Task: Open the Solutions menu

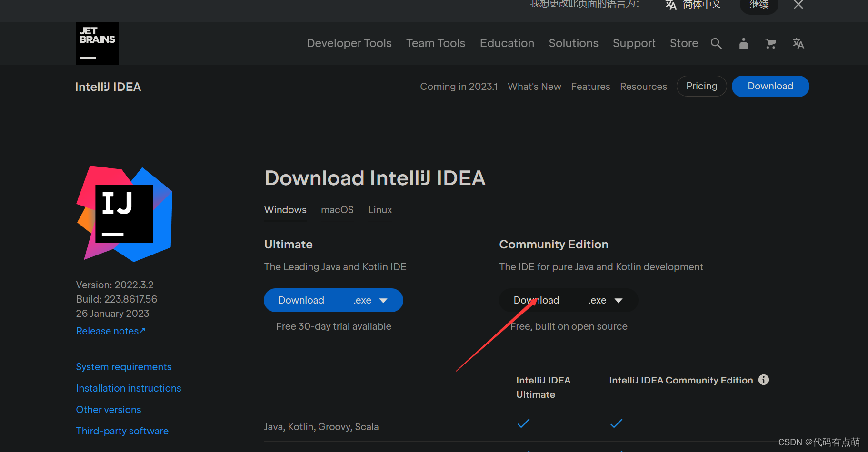Action: (573, 43)
